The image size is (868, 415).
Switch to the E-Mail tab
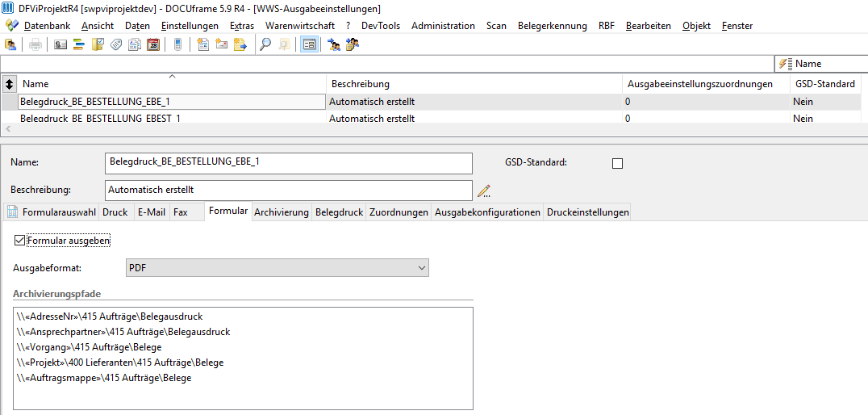click(x=152, y=212)
